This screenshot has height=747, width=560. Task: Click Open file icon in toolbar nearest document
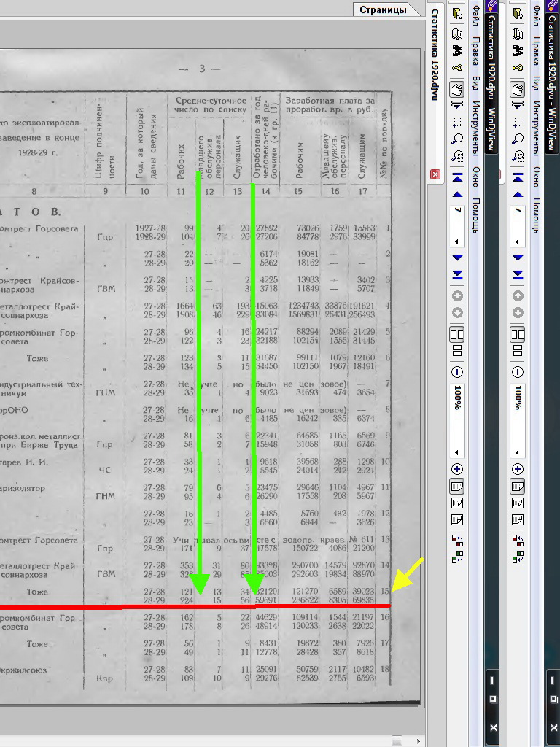pyautogui.click(x=457, y=14)
